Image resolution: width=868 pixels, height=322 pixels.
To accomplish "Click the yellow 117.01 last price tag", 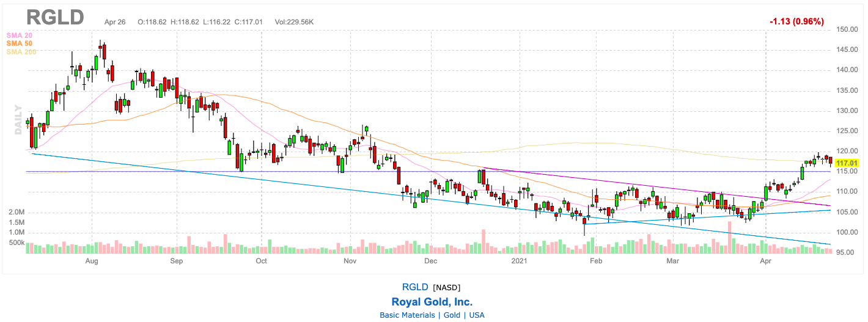I will click(x=846, y=163).
